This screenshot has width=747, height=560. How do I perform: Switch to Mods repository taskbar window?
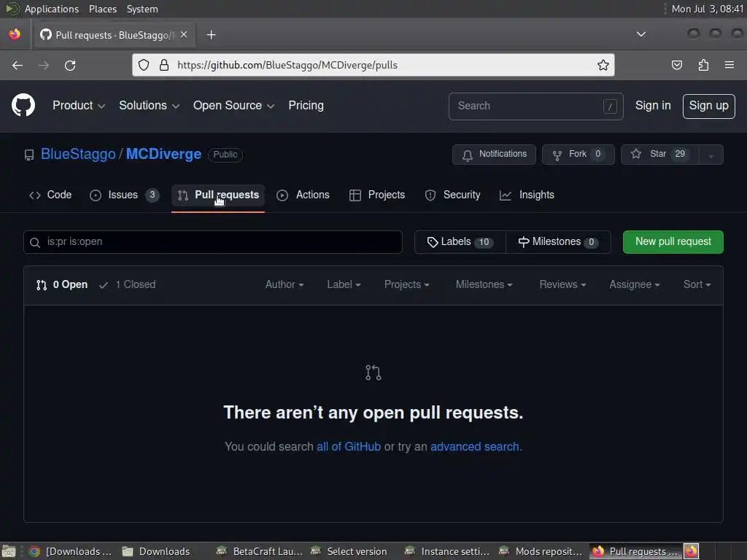[542, 551]
